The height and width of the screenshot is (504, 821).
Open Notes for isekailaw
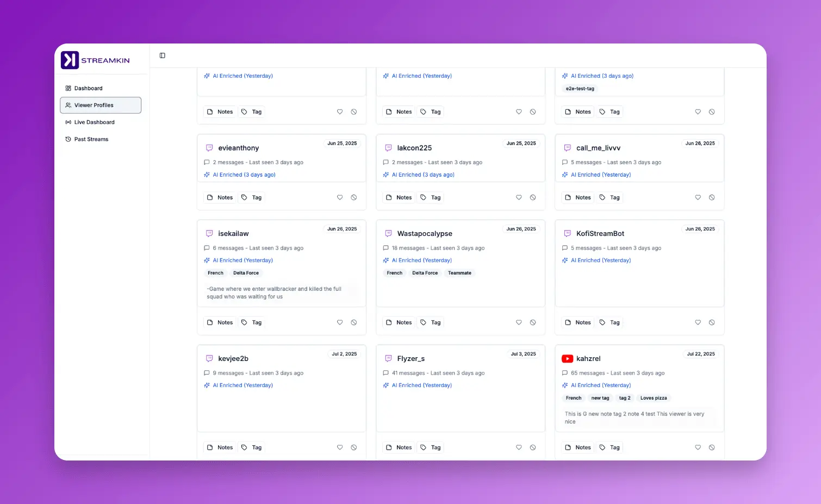point(220,322)
